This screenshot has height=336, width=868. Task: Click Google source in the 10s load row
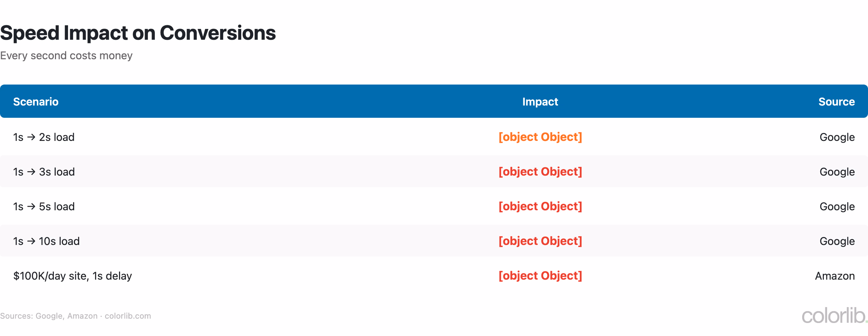click(837, 241)
